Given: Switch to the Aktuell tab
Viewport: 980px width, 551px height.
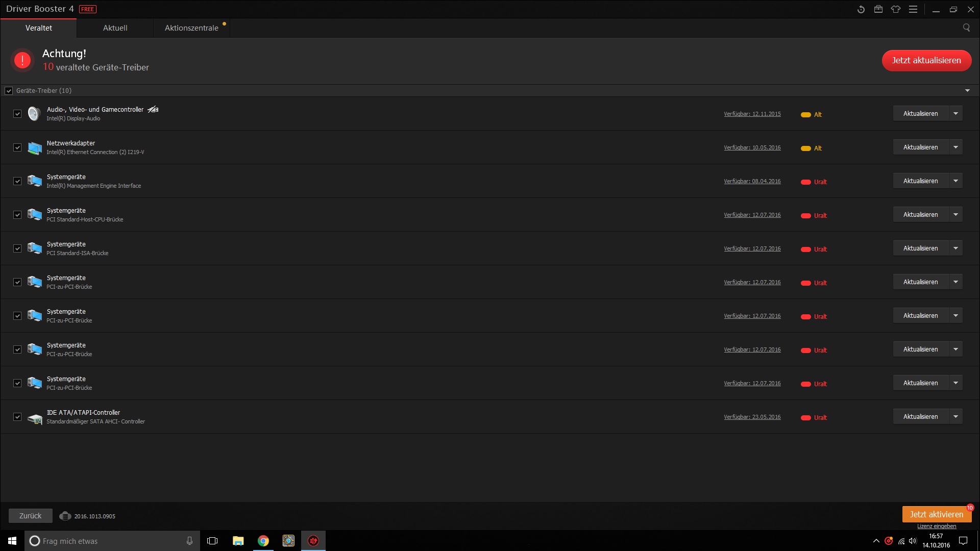Looking at the screenshot, I should pos(115,28).
